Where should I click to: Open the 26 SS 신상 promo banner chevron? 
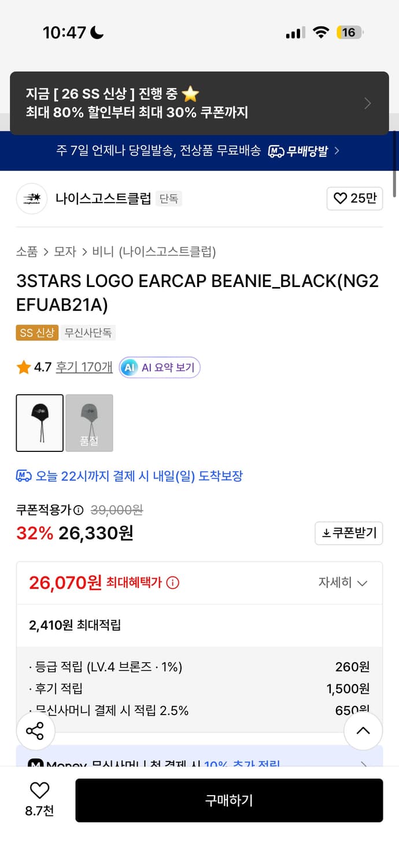coord(368,102)
